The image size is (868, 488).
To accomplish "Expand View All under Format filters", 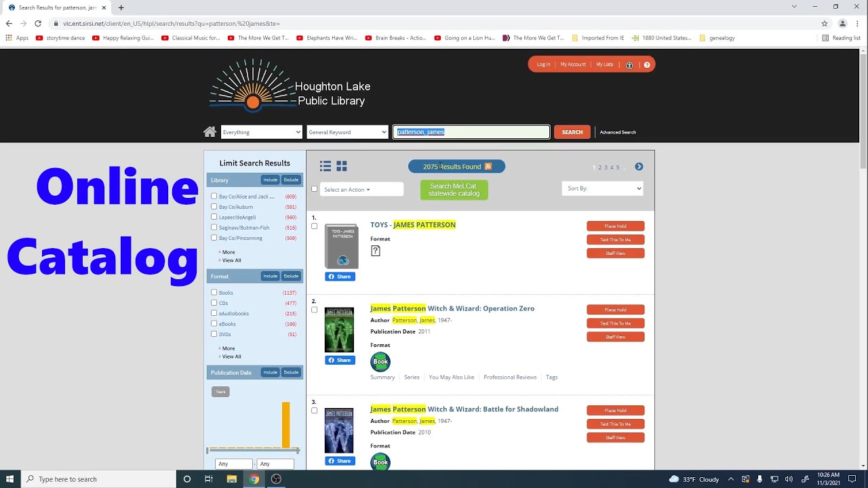I will pos(231,357).
